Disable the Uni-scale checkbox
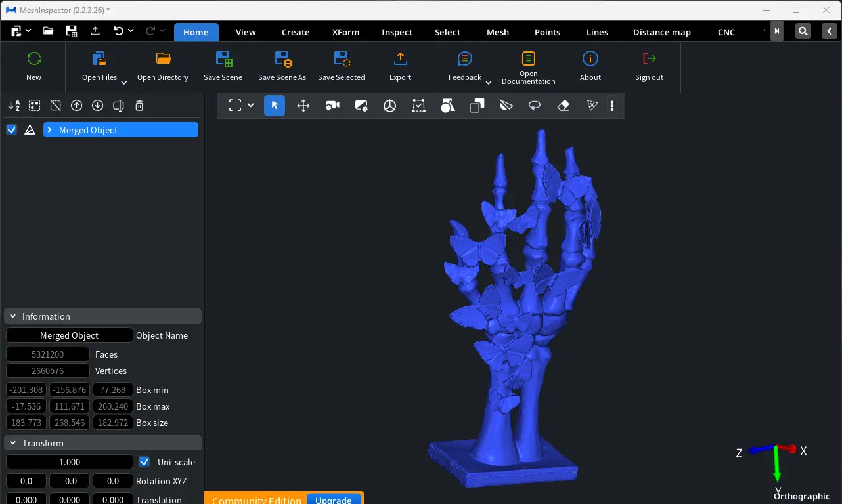Image resolution: width=842 pixels, height=504 pixels. (x=144, y=462)
